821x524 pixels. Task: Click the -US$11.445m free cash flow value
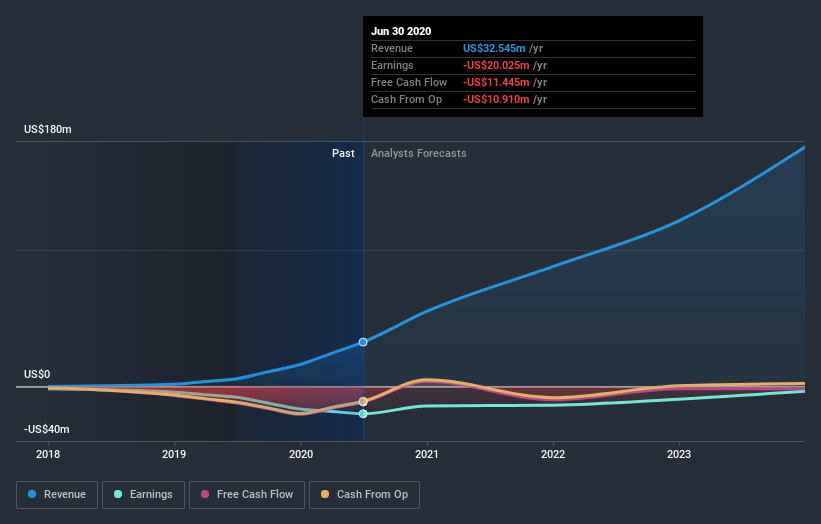[496, 82]
